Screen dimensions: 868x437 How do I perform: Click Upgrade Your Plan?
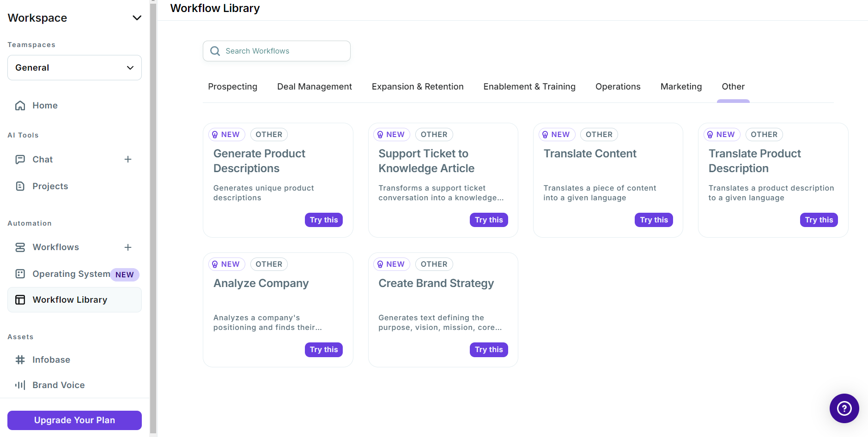pyautogui.click(x=74, y=420)
